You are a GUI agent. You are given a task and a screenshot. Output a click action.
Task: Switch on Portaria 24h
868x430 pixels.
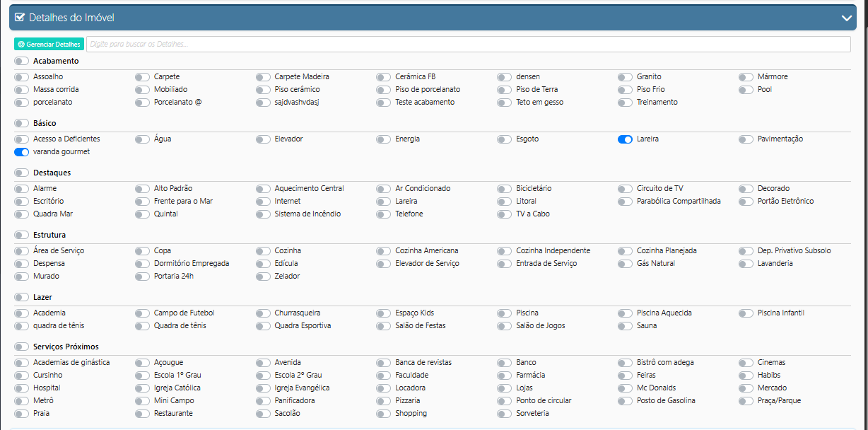(x=142, y=277)
